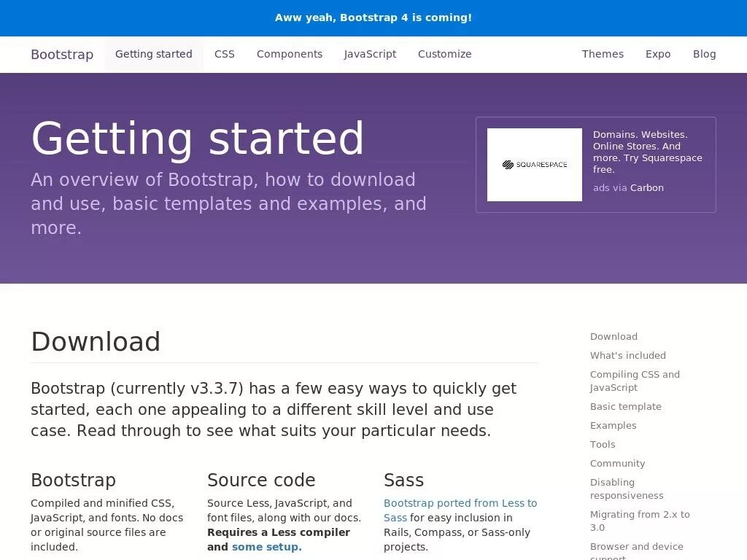The width and height of the screenshot is (747, 560).
Task: Select Getting started in the navbar
Action: tap(154, 54)
